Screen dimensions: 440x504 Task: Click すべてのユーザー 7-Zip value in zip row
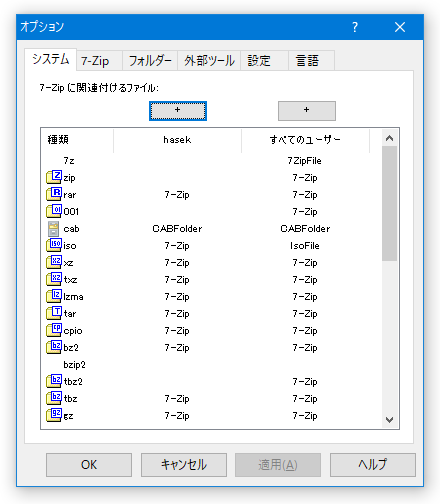(305, 178)
